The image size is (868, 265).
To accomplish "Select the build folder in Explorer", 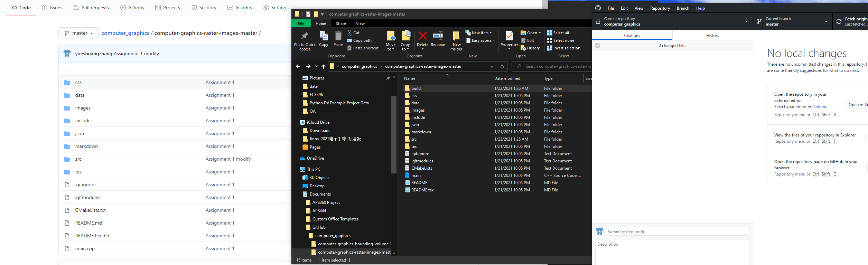I will coord(416,88).
